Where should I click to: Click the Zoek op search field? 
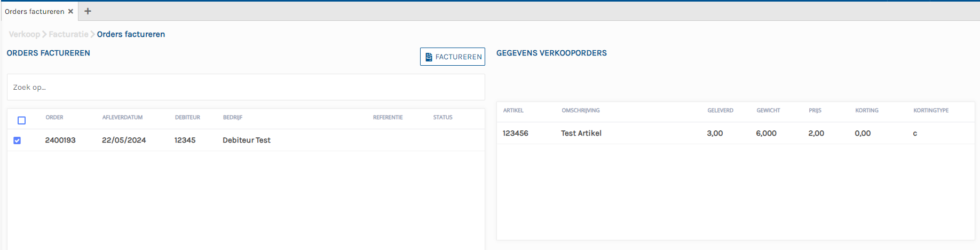246,87
